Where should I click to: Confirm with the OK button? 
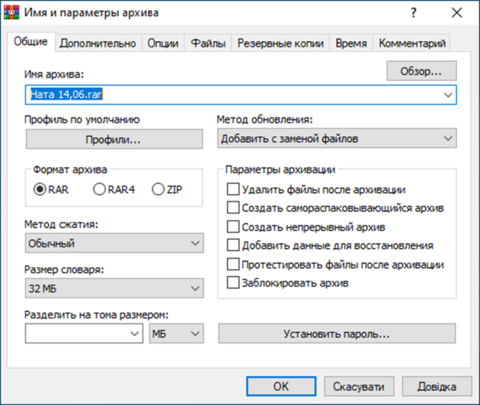pyautogui.click(x=281, y=386)
